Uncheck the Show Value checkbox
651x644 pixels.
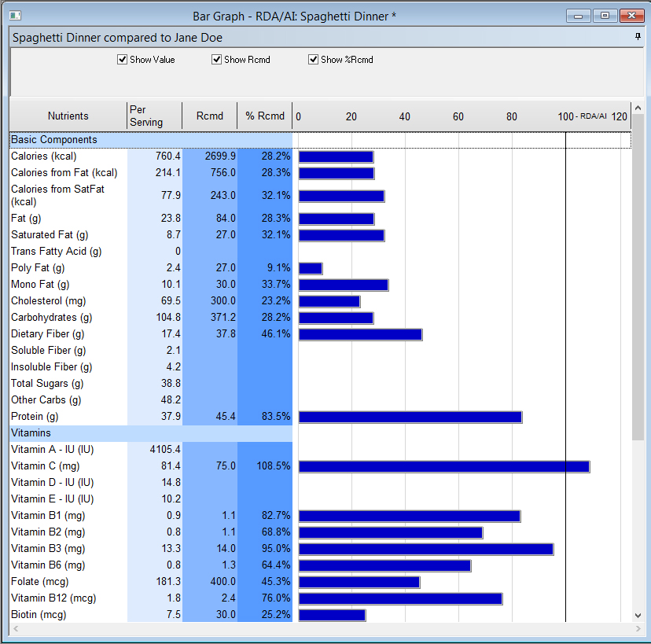(122, 60)
